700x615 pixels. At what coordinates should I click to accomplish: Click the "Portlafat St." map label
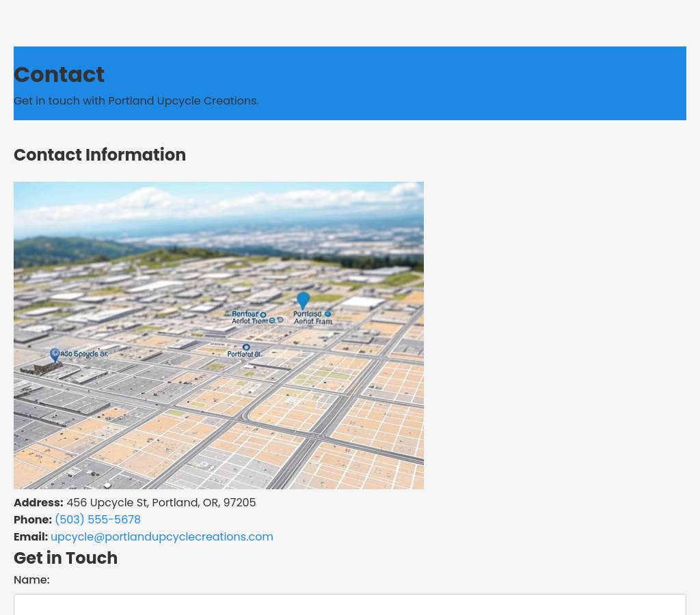coord(244,355)
